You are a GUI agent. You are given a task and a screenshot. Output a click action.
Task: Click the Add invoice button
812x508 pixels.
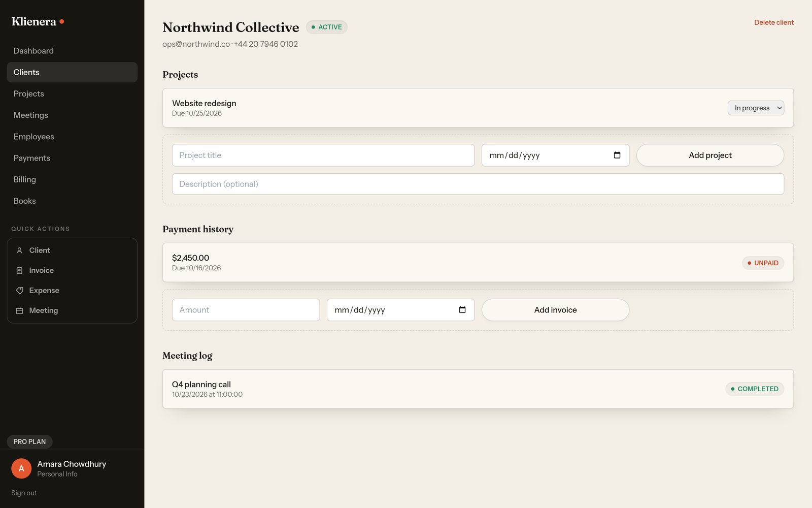555,310
